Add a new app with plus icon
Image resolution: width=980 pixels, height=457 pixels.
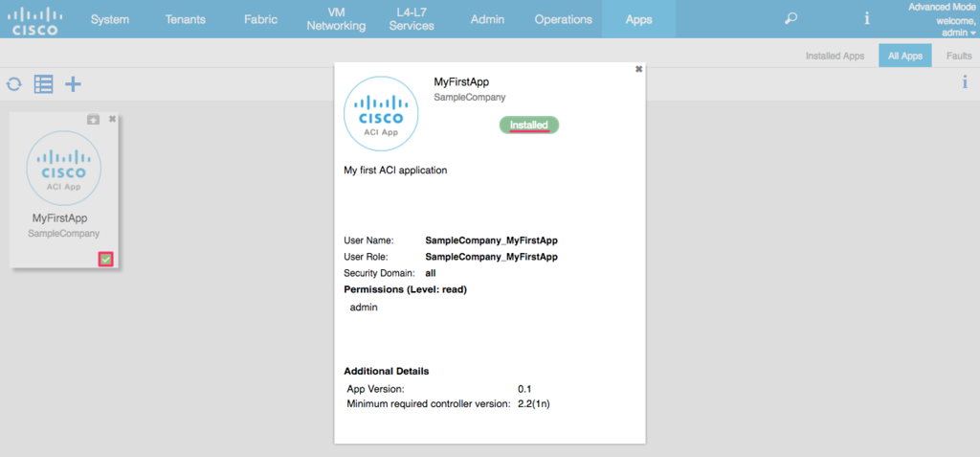coord(73,84)
